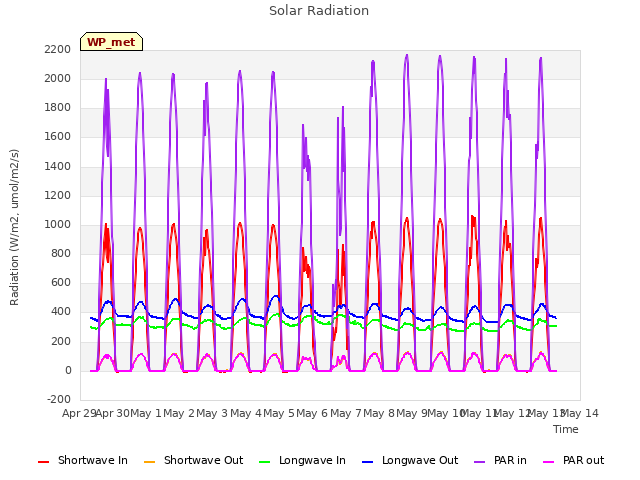Click the 600 y-axis tick label

pyautogui.click(x=61, y=282)
